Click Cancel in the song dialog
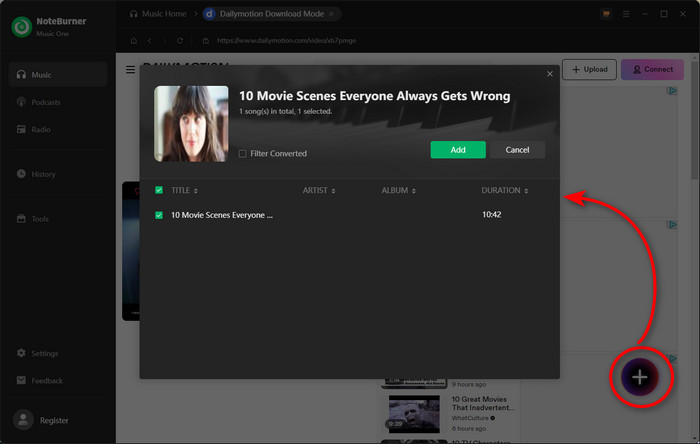The width and height of the screenshot is (700, 444). (x=517, y=150)
